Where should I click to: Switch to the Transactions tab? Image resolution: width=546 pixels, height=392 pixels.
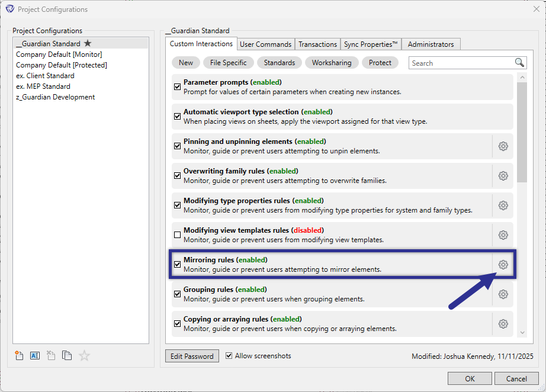coord(317,44)
